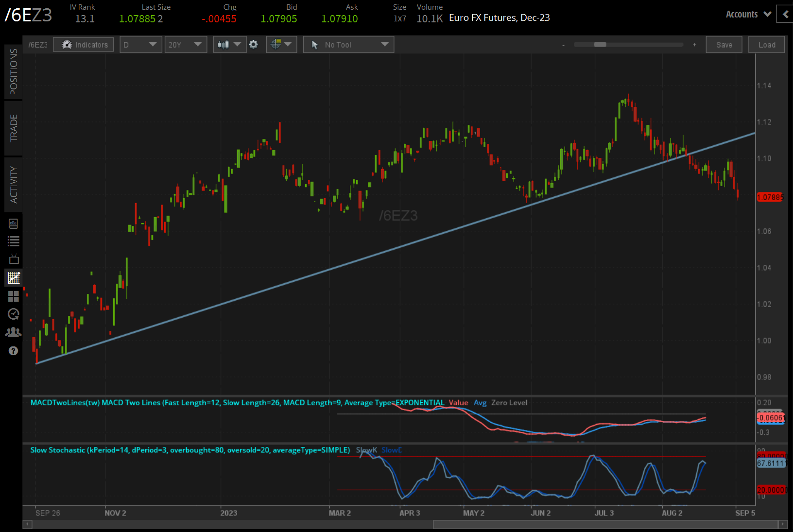Open chart settings gear icon
Viewport: 793px width, 532px height.
[254, 45]
